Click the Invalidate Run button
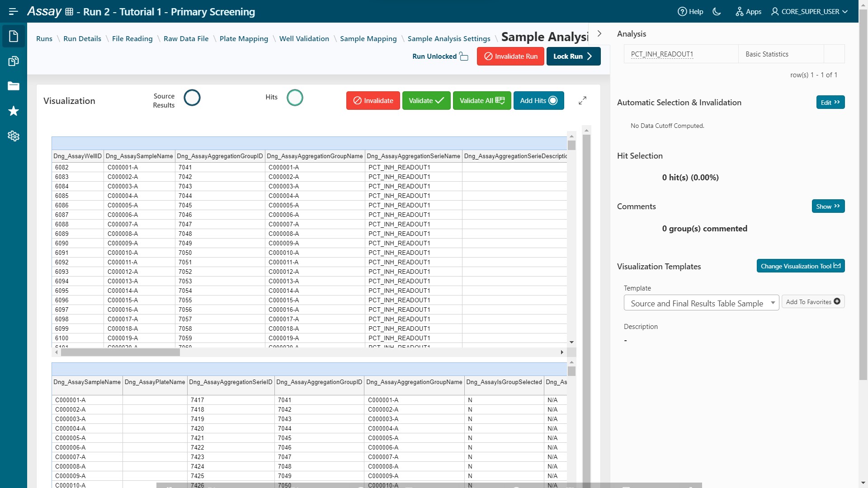 tap(510, 56)
